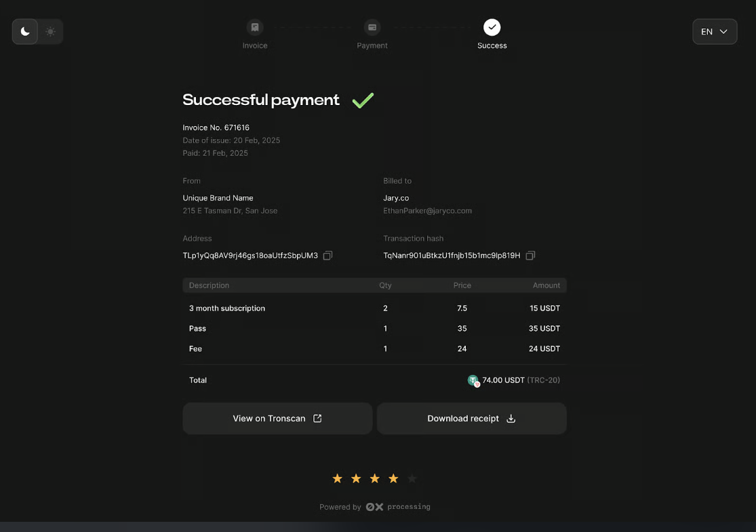The image size is (756, 532).
Task: Copy the wallet address
Action: coord(327,255)
